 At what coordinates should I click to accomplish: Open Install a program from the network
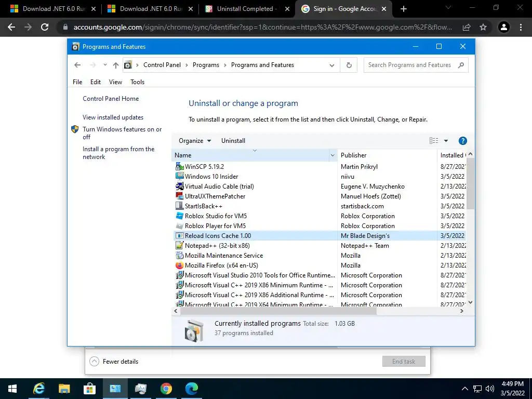(118, 153)
